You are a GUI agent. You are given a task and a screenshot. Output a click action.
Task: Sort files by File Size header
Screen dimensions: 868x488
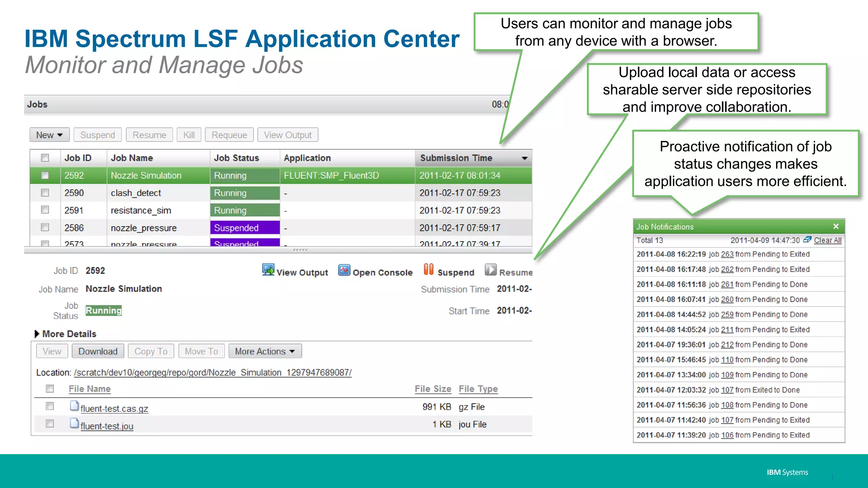[x=433, y=388]
